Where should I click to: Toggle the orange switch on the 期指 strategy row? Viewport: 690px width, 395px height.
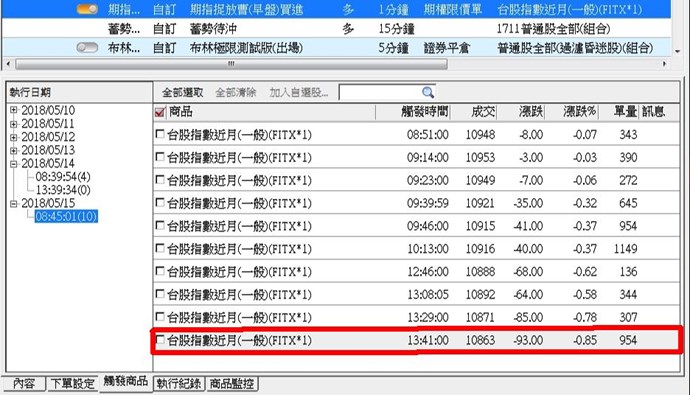87,9
